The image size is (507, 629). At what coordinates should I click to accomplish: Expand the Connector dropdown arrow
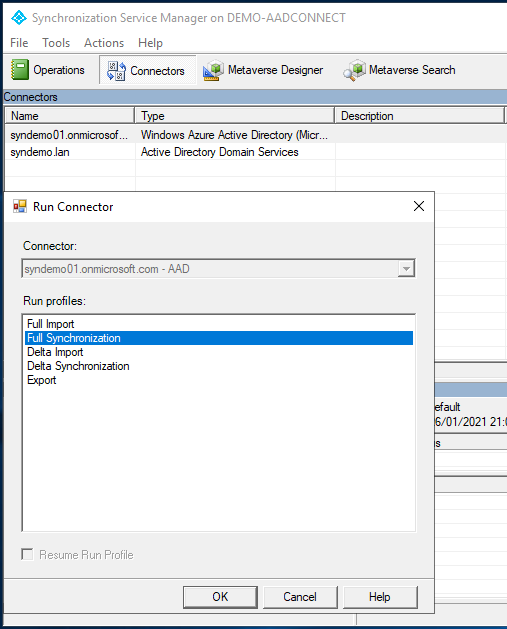pyautogui.click(x=406, y=269)
